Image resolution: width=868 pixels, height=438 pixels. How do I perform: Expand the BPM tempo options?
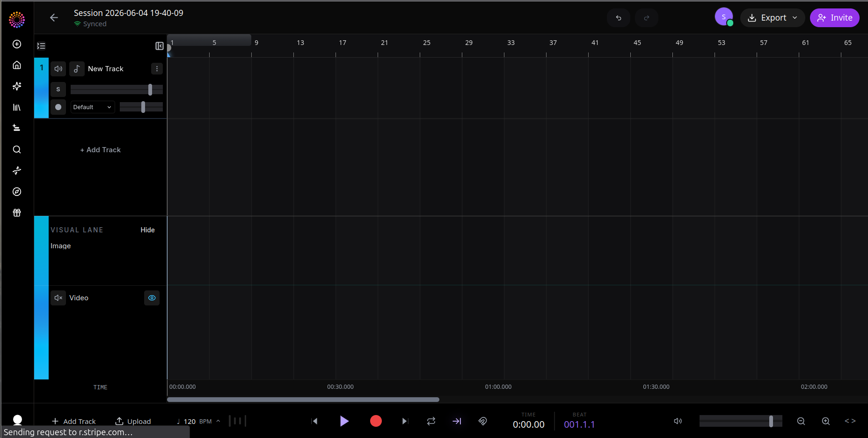pyautogui.click(x=218, y=421)
